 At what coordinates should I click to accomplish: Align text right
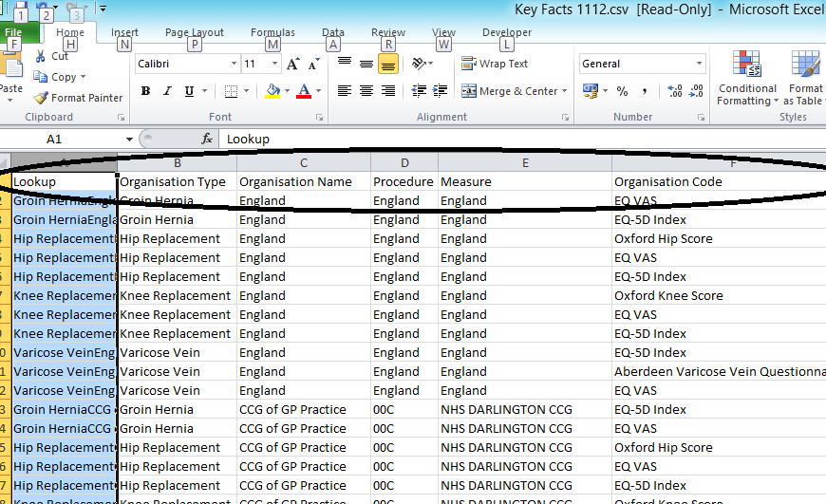coord(388,91)
